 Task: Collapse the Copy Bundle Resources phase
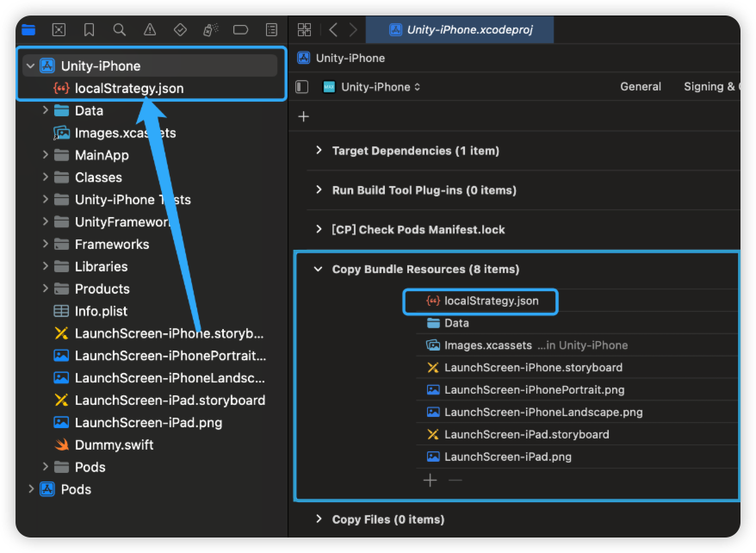click(x=319, y=270)
